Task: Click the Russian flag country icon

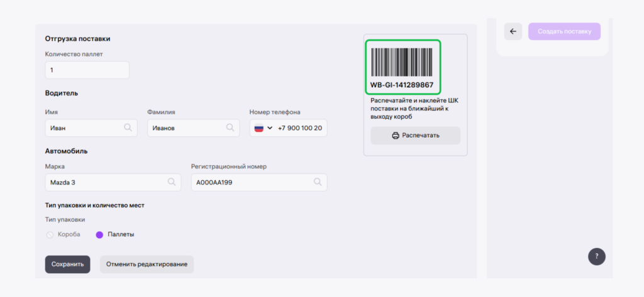Action: tap(258, 128)
